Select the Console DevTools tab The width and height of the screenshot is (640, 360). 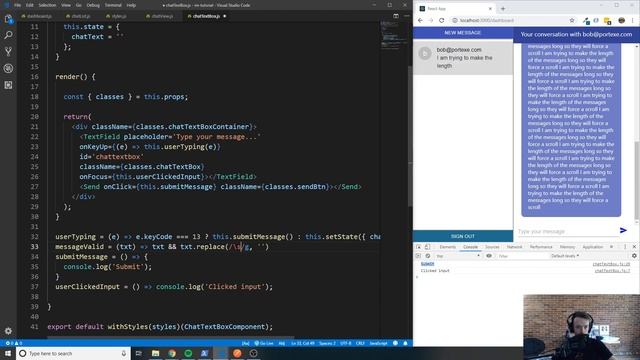click(470, 247)
